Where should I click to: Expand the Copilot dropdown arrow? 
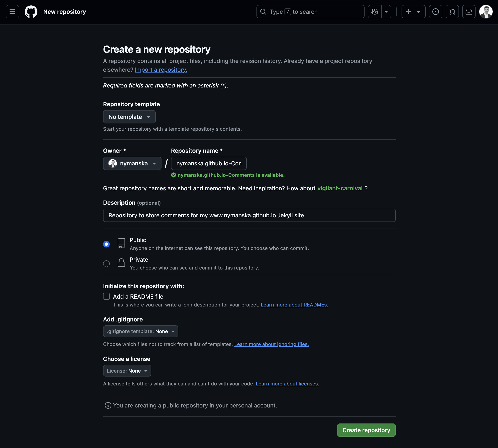[x=386, y=12]
